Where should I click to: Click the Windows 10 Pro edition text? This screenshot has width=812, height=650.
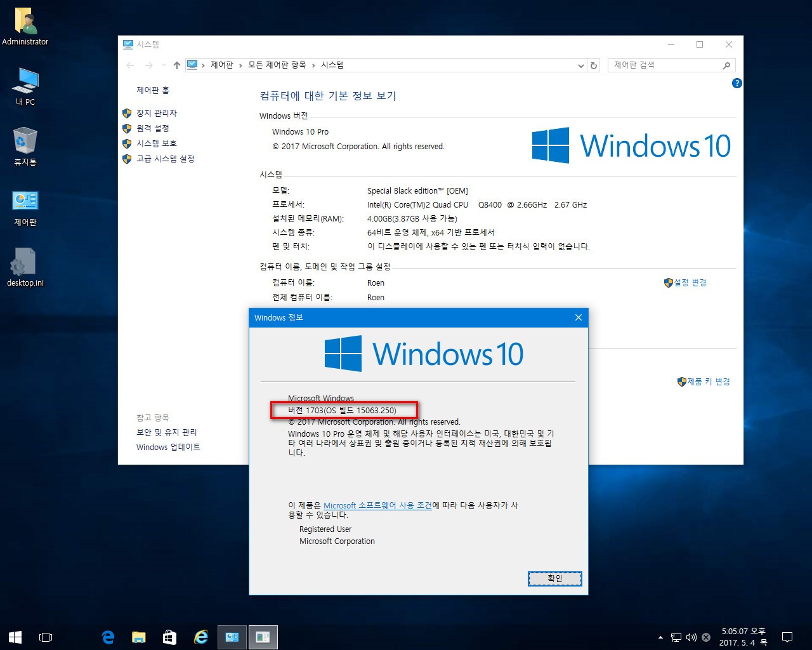[300, 131]
